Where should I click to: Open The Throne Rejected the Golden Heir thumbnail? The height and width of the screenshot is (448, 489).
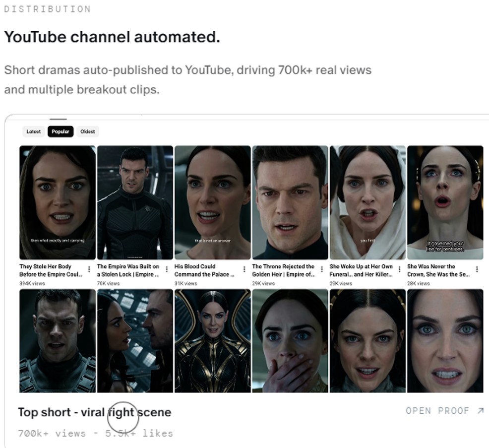point(290,202)
